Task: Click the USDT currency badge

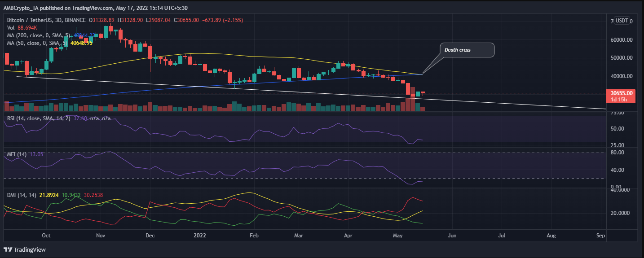Action: [622, 21]
